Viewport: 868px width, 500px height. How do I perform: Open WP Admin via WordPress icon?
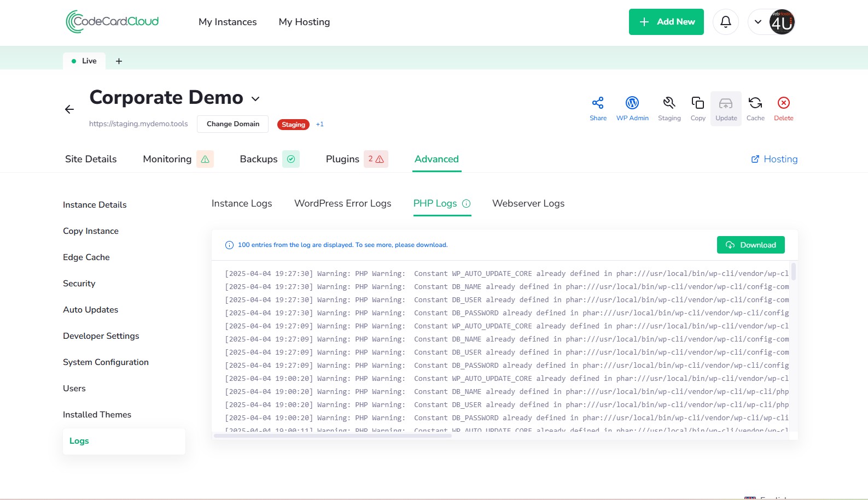click(x=632, y=103)
